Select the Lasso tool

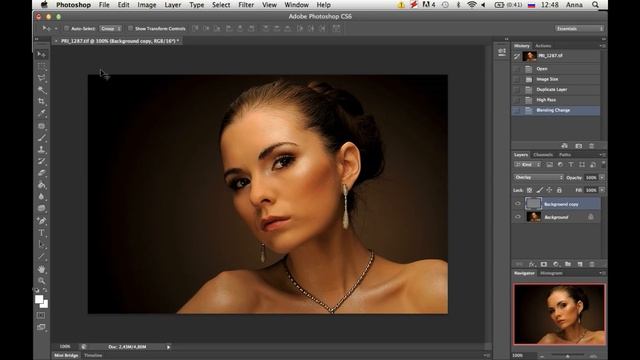click(41, 78)
